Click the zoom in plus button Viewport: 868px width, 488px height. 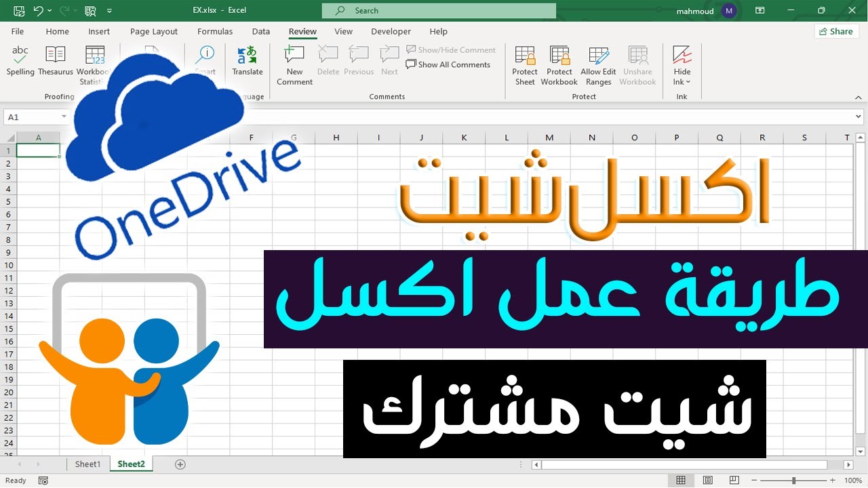point(832,481)
